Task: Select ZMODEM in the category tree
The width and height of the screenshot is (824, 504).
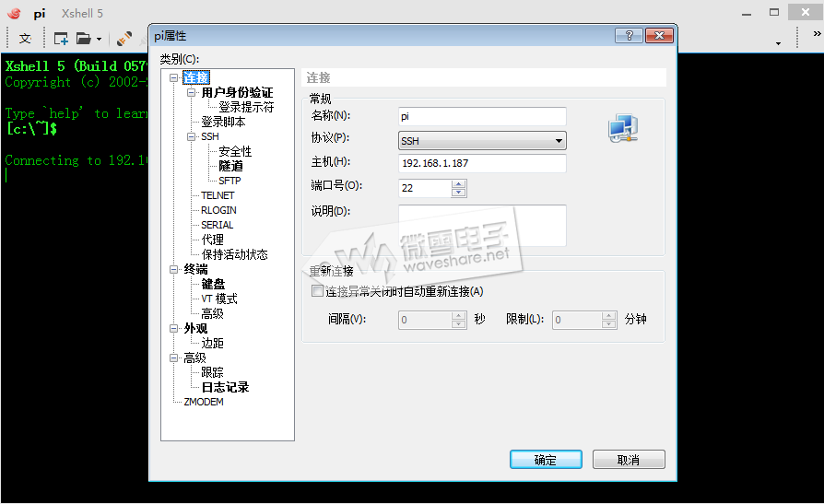Action: [204, 402]
